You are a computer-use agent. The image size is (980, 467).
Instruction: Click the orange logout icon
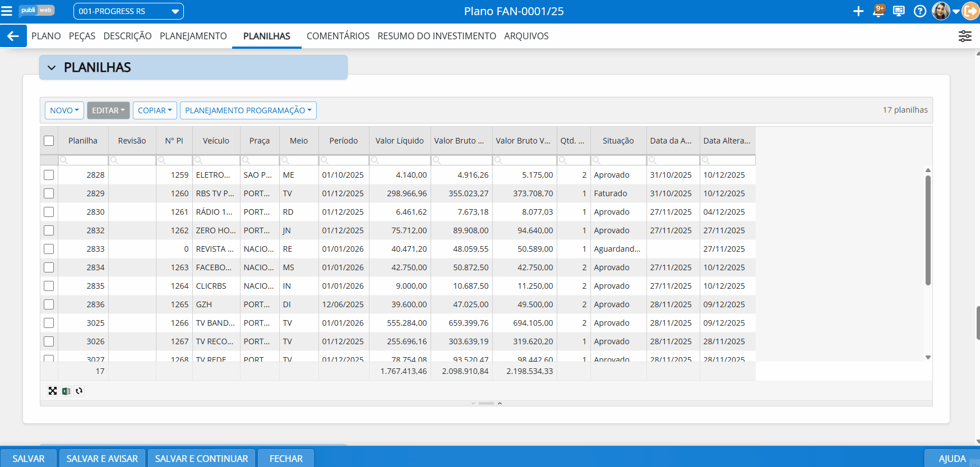click(970, 11)
